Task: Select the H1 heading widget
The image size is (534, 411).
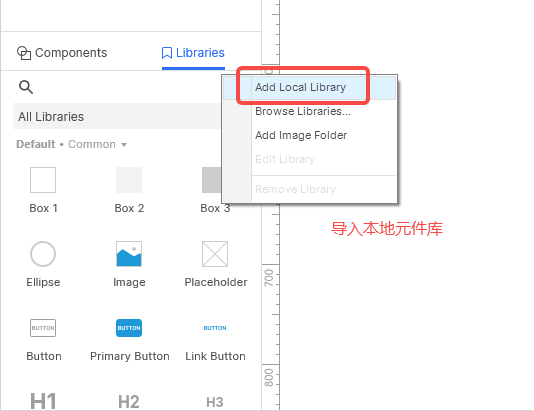Action: coord(43,401)
